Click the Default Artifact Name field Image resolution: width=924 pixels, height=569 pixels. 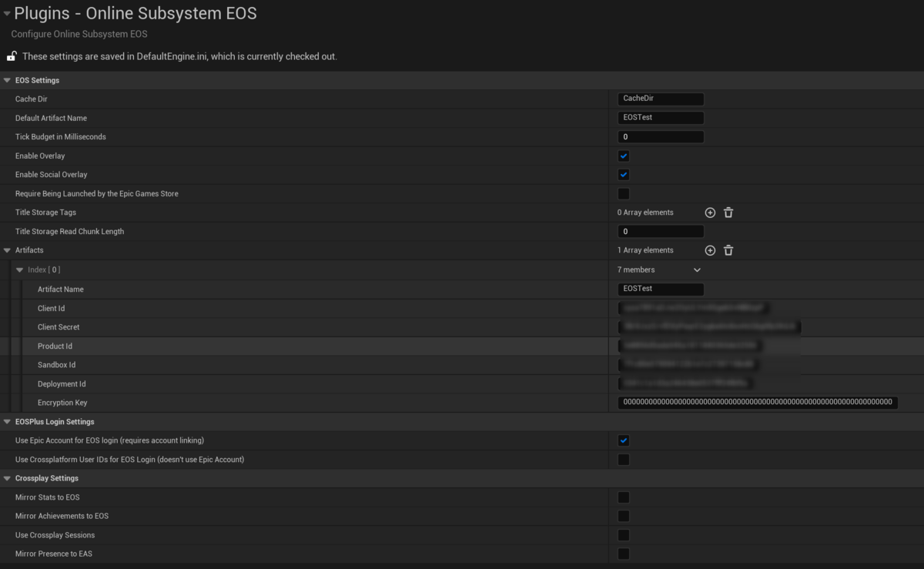click(661, 118)
